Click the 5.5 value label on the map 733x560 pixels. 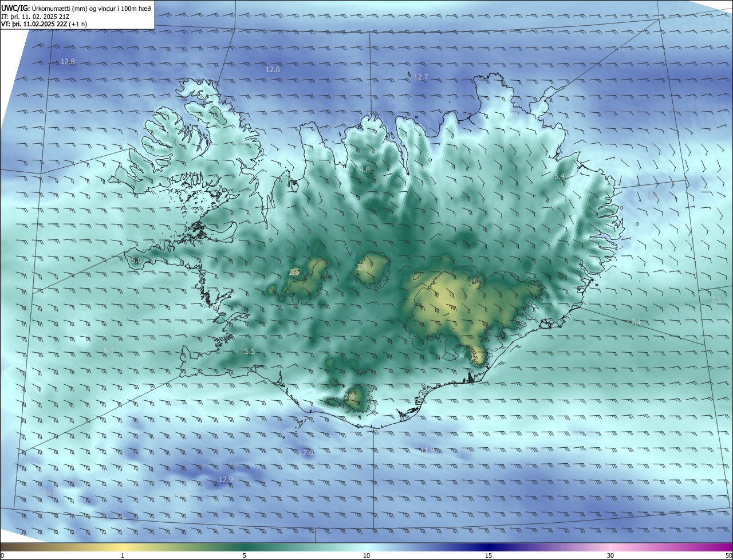(x=250, y=352)
